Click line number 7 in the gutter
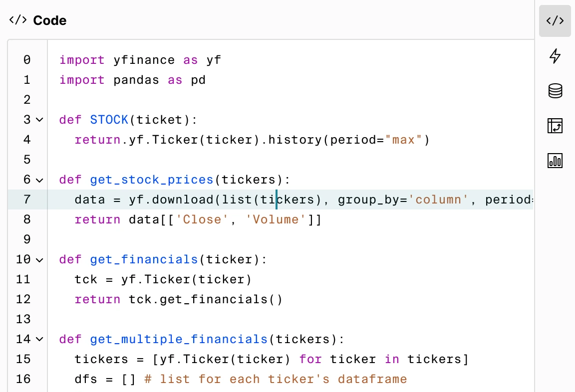Image resolution: width=575 pixels, height=392 pixels. coord(27,199)
